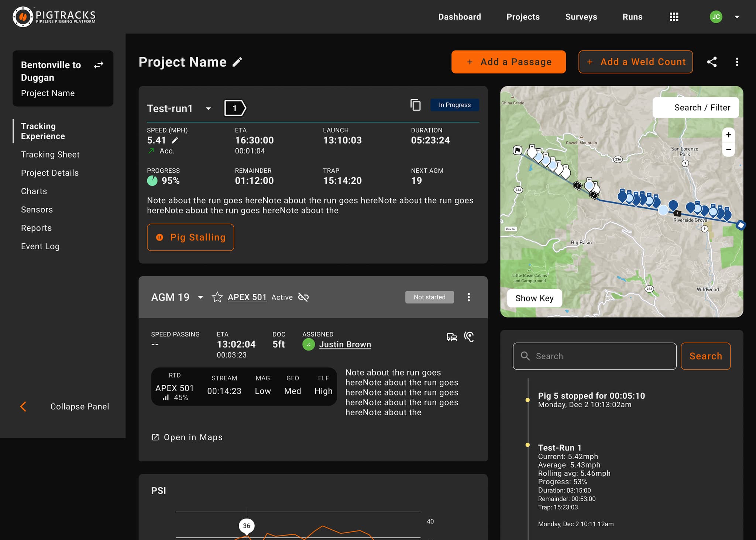Click the vehicle tracking icon on the AGM card
This screenshot has height=540, width=756.
[x=451, y=337]
